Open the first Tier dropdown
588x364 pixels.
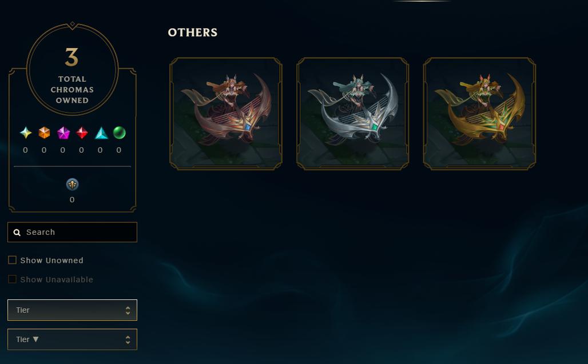click(x=73, y=310)
